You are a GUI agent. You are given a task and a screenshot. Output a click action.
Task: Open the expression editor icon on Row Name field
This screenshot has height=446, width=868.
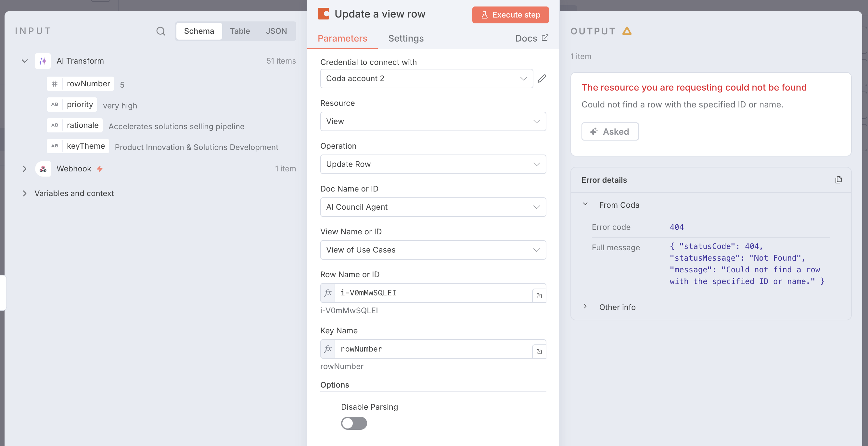[x=539, y=295]
